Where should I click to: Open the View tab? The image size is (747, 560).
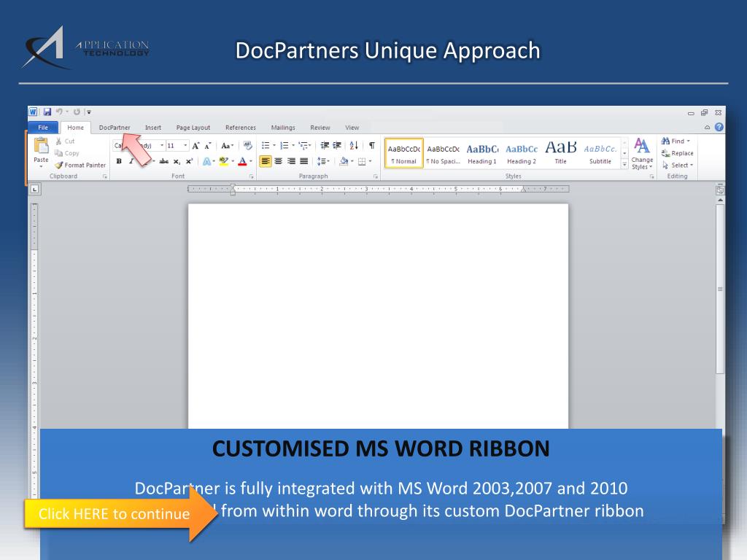pos(352,128)
